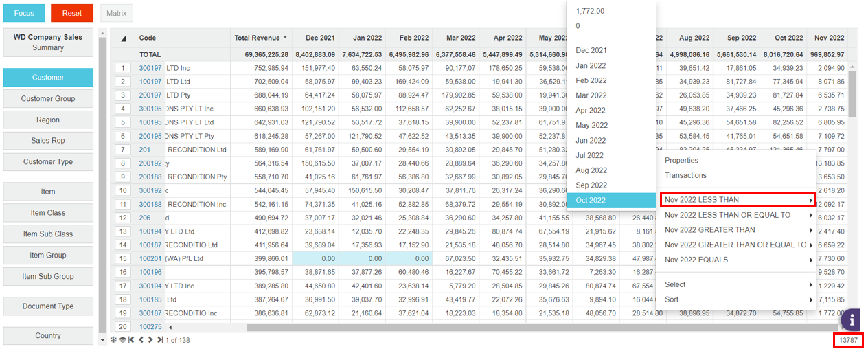Go to next page arrow
This screenshot has width=868, height=351.
(x=150, y=340)
